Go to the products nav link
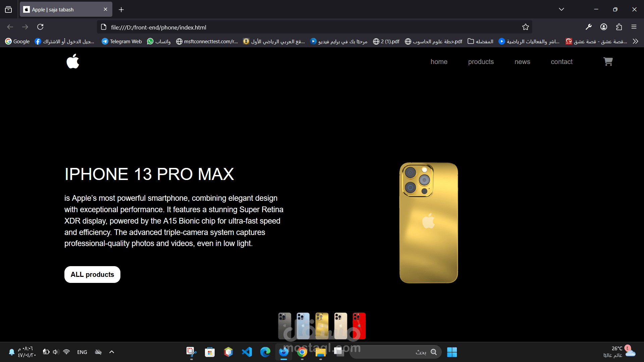The height and width of the screenshot is (362, 644). pyautogui.click(x=481, y=62)
